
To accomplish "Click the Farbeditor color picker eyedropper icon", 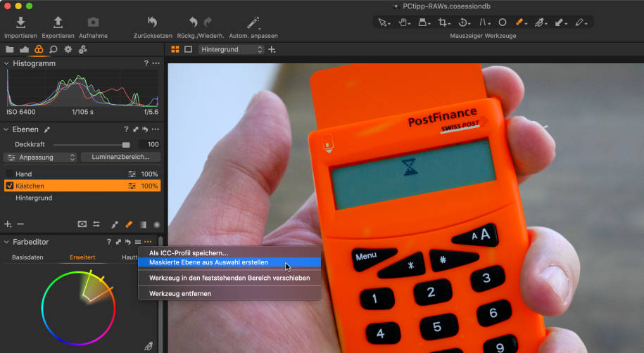I will [149, 346].
